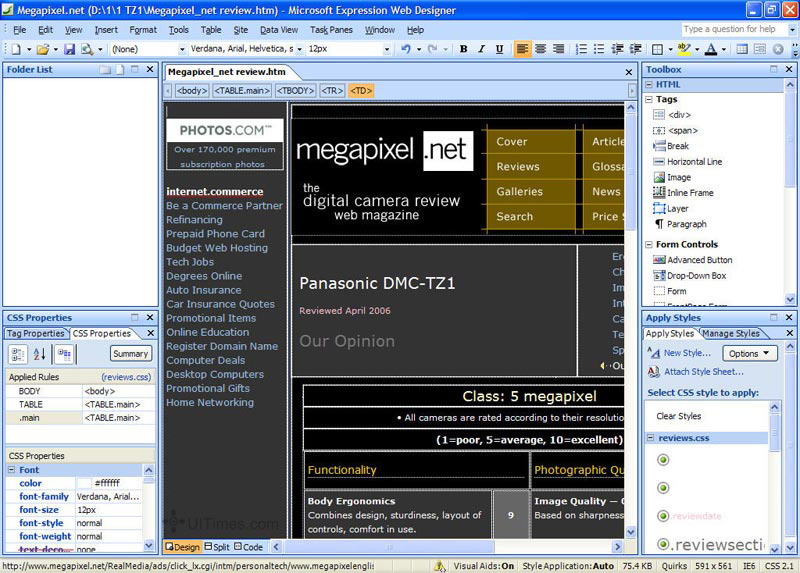Screen dimensions: 800x573
Task: Switch to the Manage Styles tab
Action: point(731,333)
